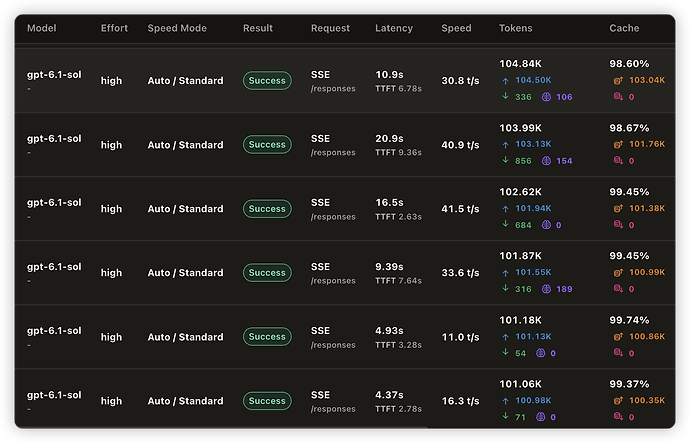Click the brain icon beside 106

tap(546, 97)
